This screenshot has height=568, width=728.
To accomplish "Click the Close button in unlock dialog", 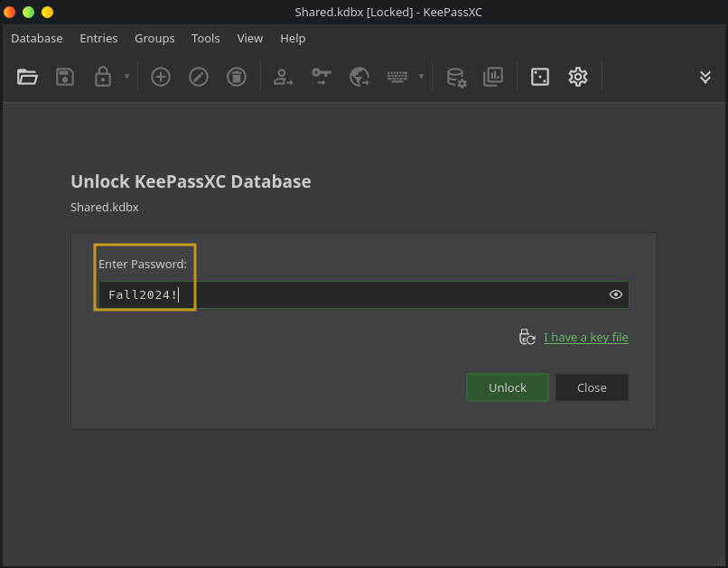I will [x=592, y=387].
